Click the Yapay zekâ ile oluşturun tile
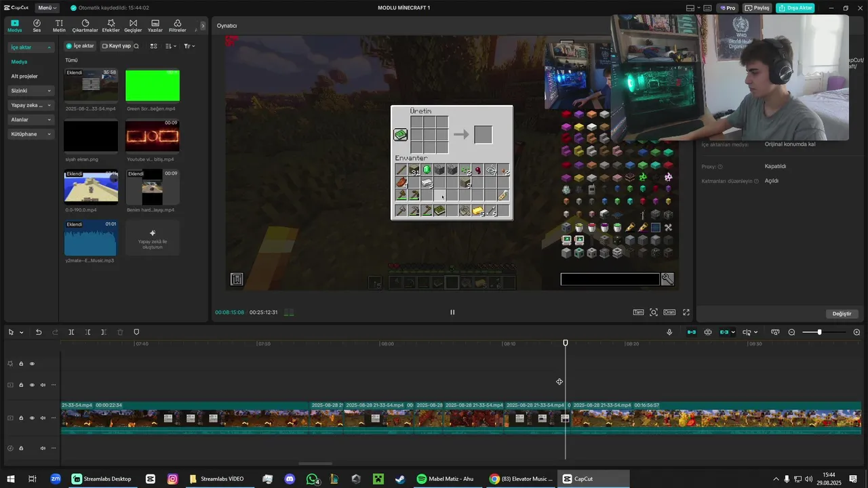Screen dimensions: 868x488 (x=153, y=238)
